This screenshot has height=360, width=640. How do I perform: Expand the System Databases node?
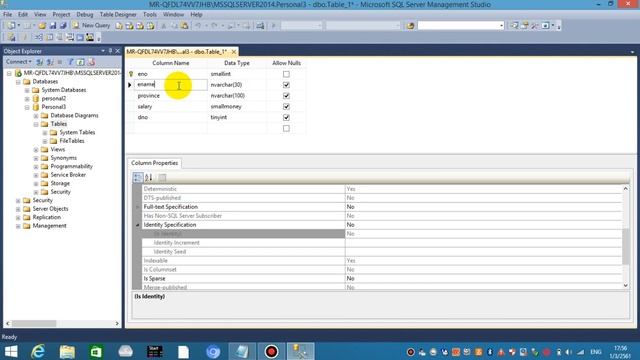click(x=27, y=90)
